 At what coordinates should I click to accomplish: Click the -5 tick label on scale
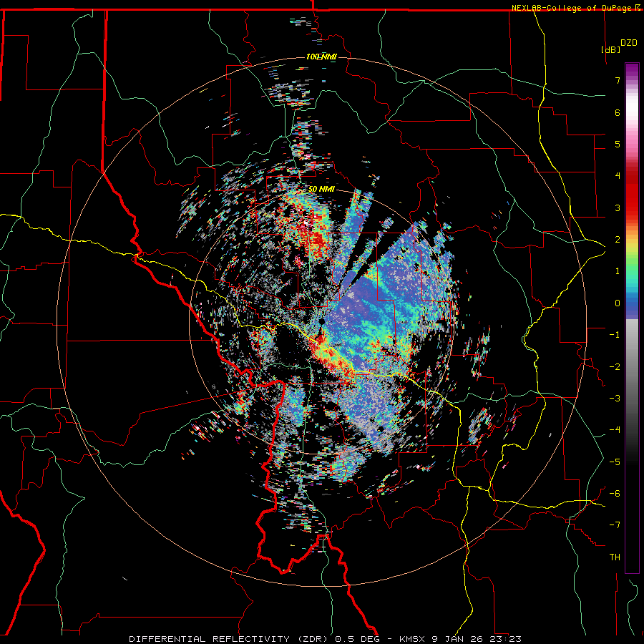pyautogui.click(x=615, y=462)
